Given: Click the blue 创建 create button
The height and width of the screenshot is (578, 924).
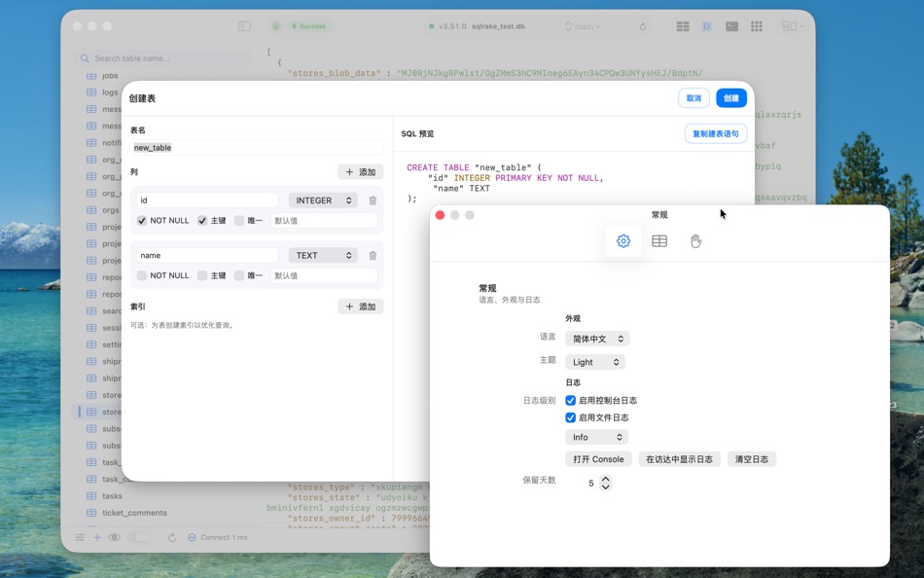Looking at the screenshot, I should (x=731, y=98).
